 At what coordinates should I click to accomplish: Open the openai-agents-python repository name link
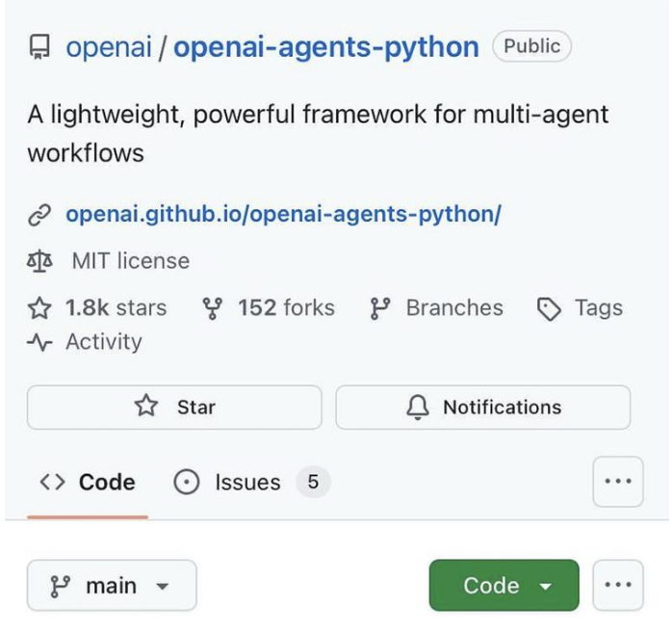325,47
